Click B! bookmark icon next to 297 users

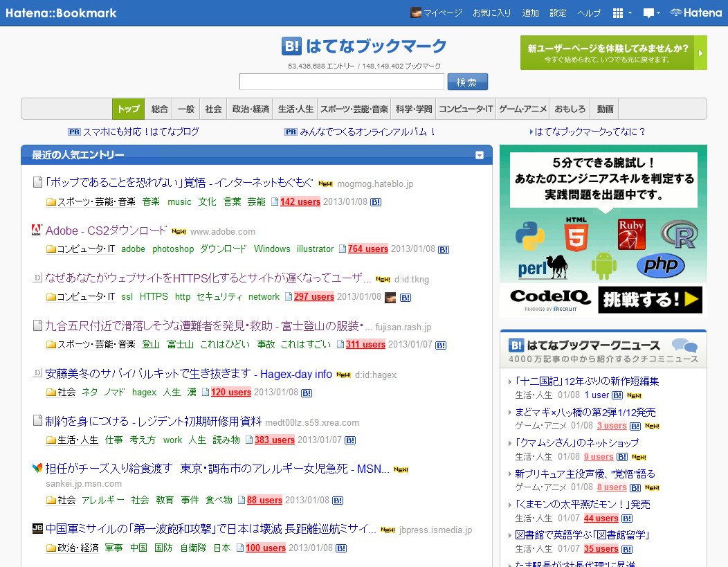click(406, 298)
